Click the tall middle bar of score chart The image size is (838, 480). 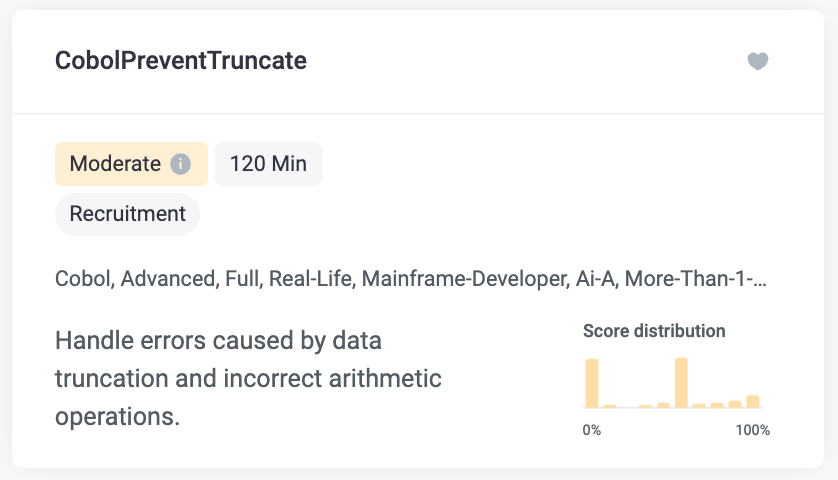tap(681, 383)
